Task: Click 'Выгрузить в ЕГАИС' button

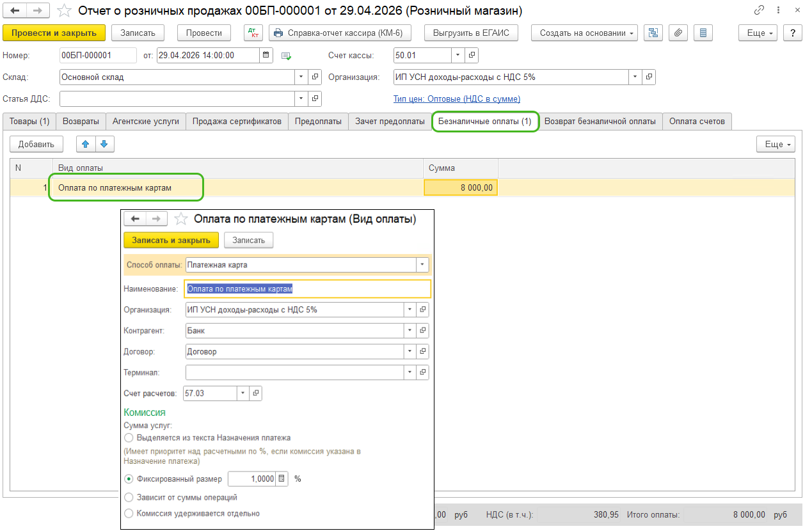Action: 472,33
